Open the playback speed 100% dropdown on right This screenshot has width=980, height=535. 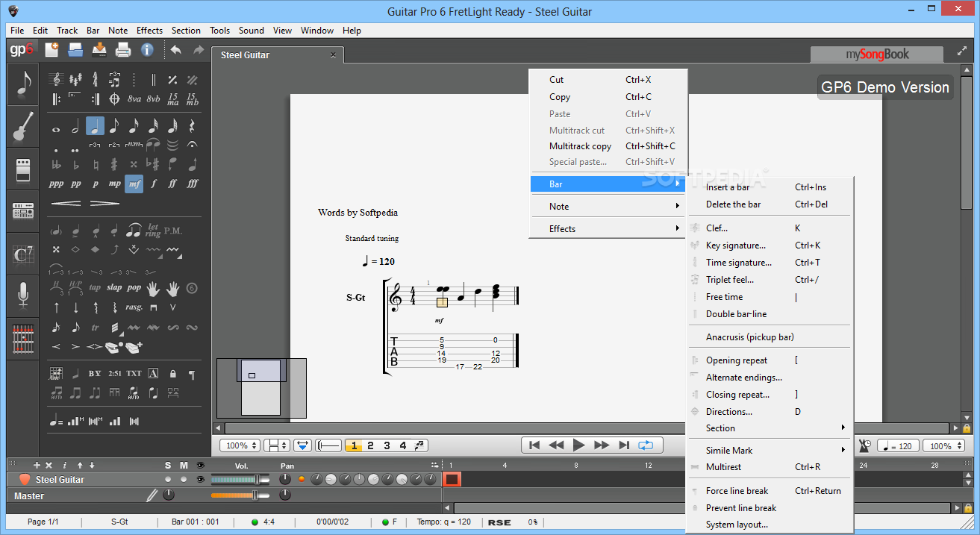click(943, 446)
